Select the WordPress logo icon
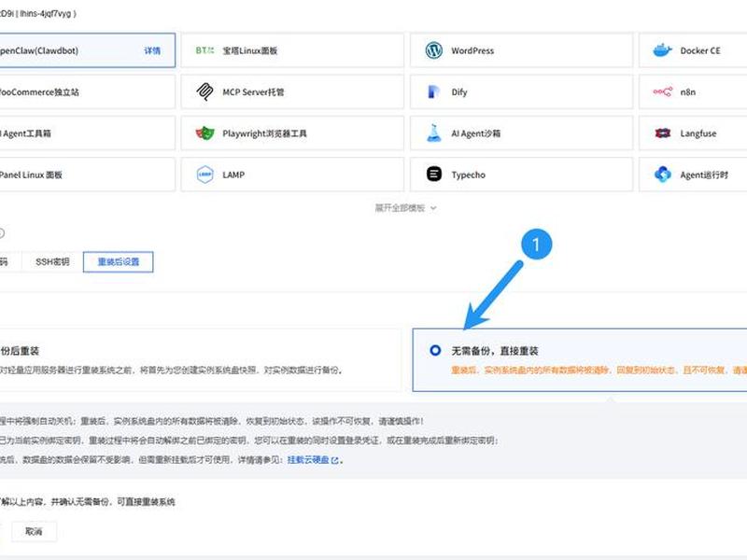Screen dimensions: 747x560 click(x=433, y=50)
